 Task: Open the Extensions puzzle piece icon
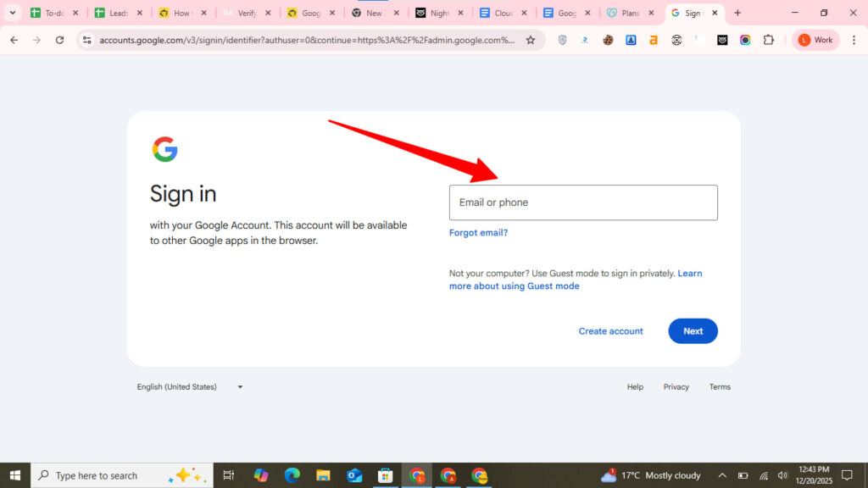768,40
